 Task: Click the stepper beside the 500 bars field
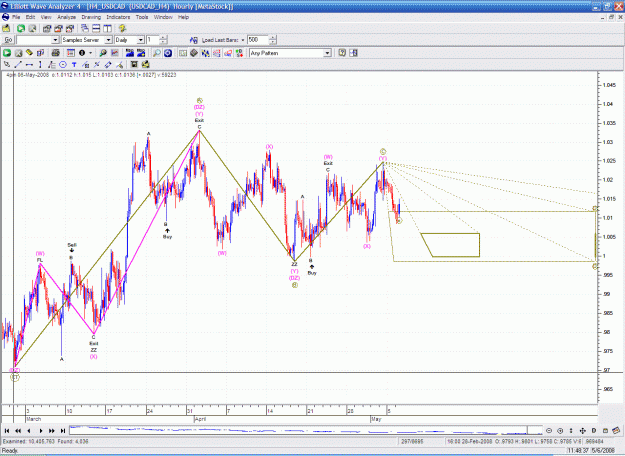tap(273, 40)
